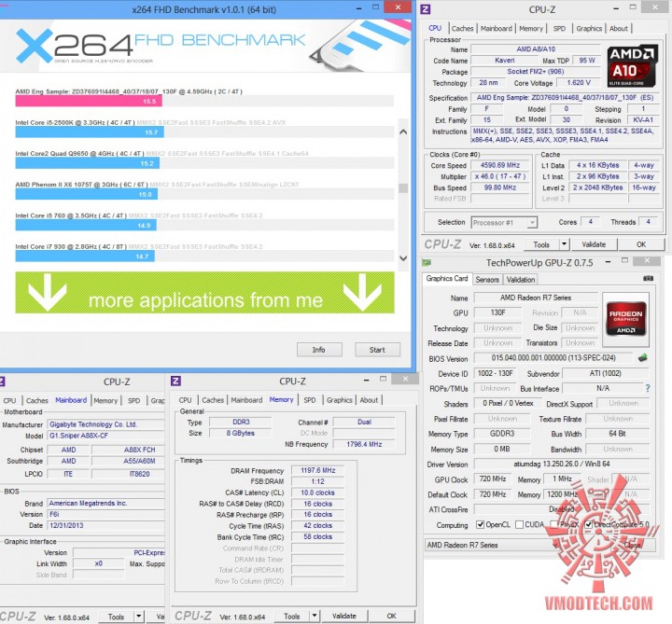Open Tools dropdown arrow in CPU-Z CPU window
Screen dimensions: 672x624
click(x=564, y=244)
